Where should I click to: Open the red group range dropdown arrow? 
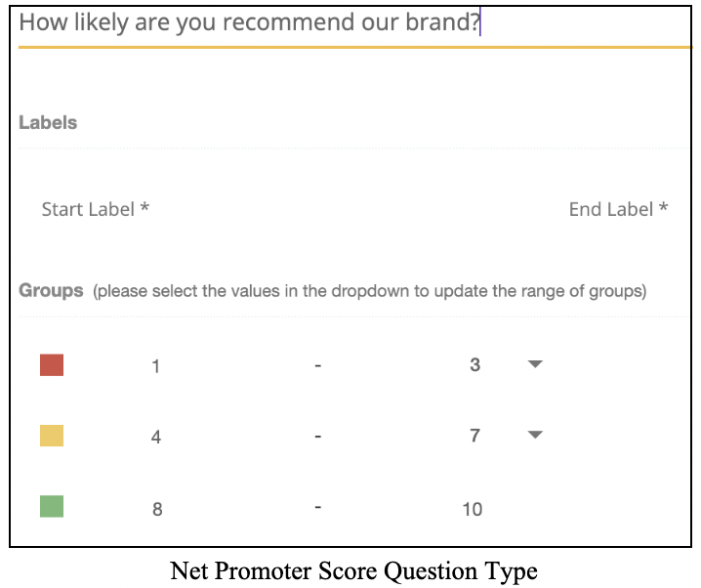click(534, 364)
